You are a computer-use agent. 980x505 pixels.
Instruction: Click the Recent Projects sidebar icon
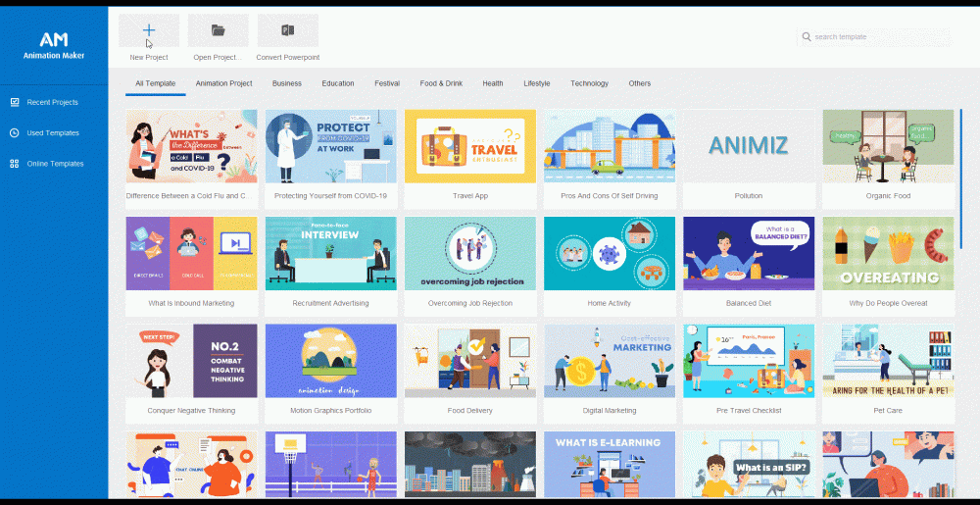(15, 102)
